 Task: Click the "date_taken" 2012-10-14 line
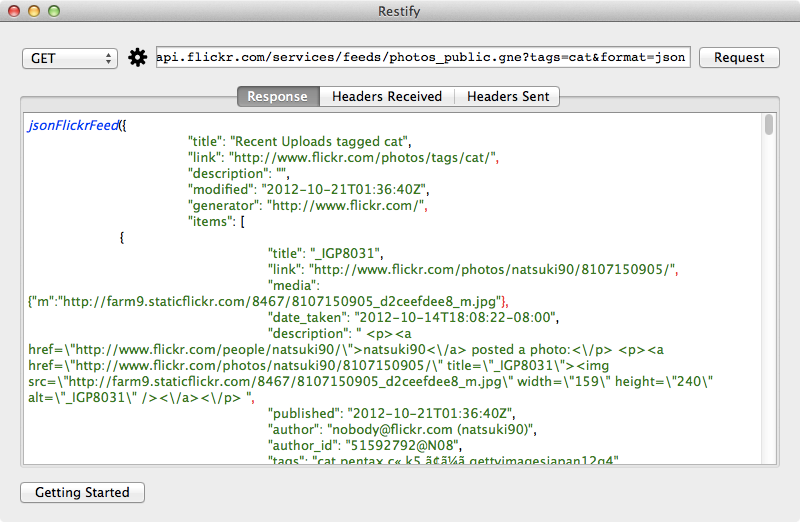click(413, 317)
